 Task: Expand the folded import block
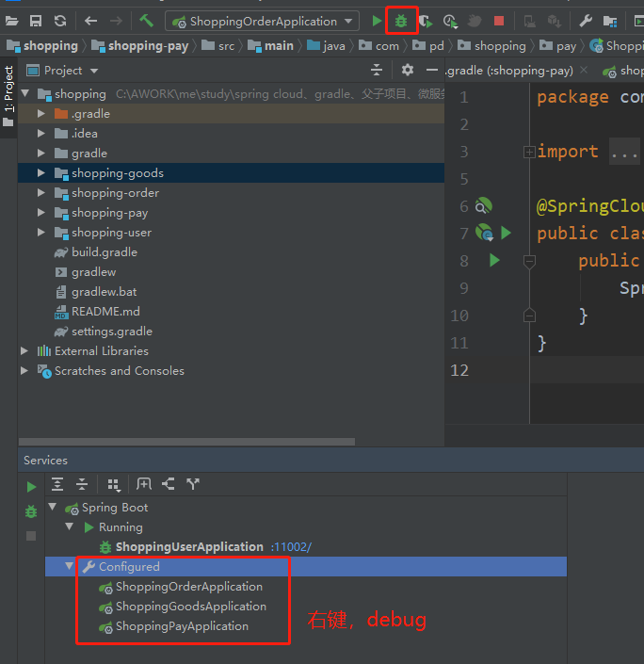[x=529, y=152]
